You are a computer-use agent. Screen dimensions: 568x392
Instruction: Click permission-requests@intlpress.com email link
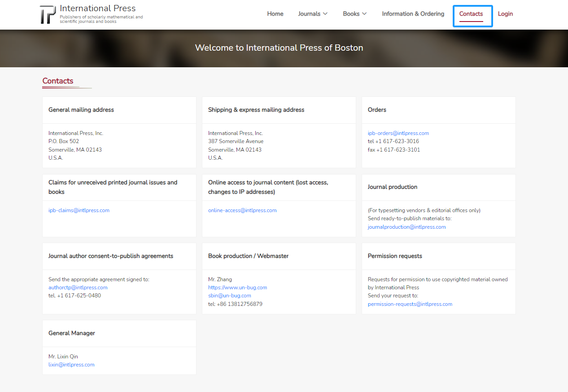410,304
